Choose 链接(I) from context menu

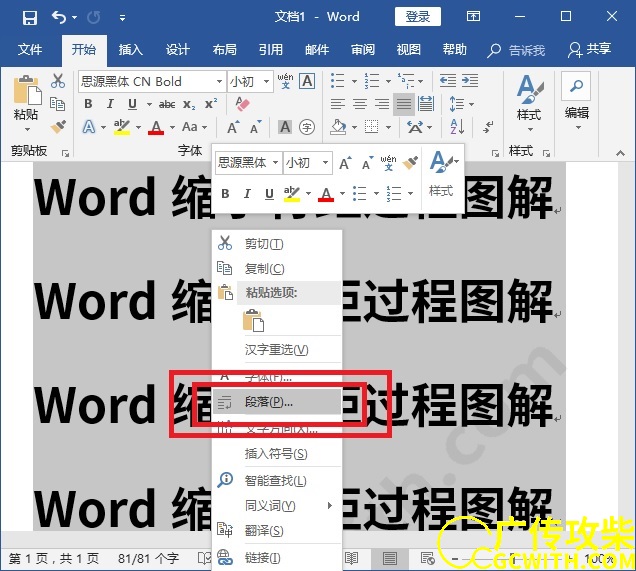(277, 558)
